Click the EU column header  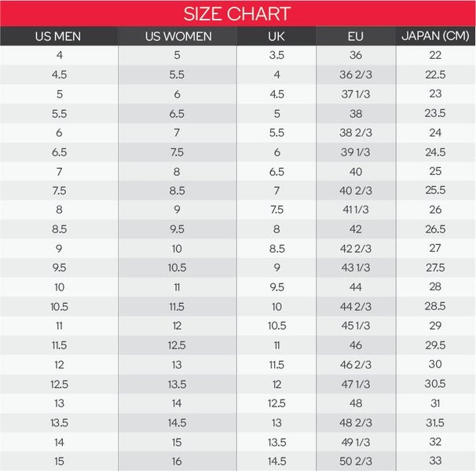pos(355,36)
